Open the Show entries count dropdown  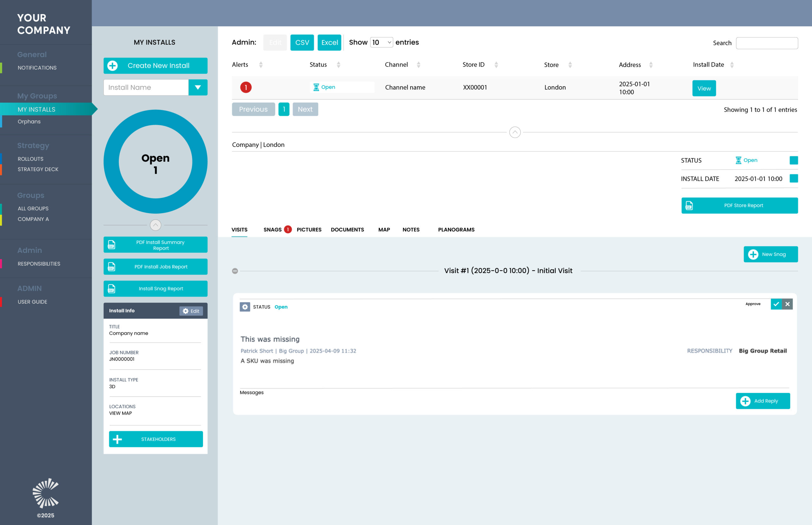click(382, 42)
